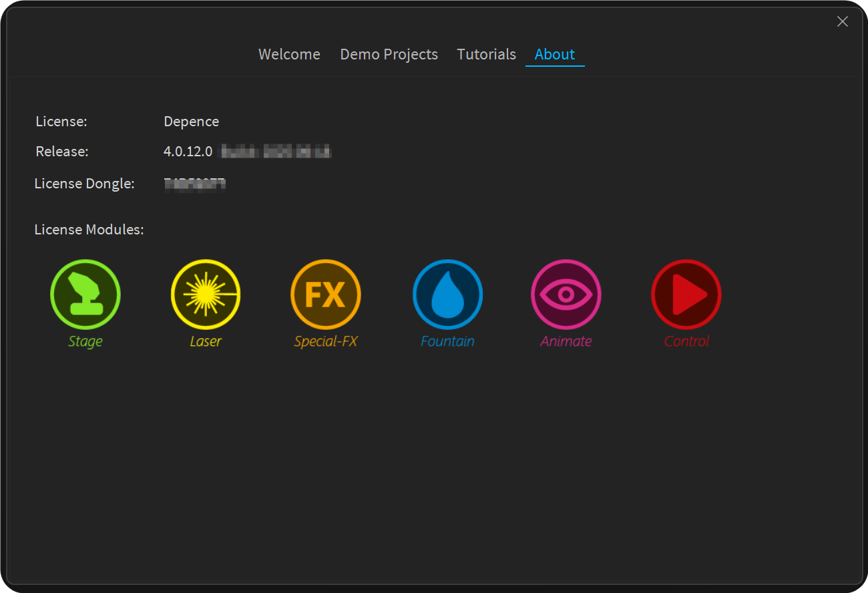Select the About tab
This screenshot has height=593, width=868.
pos(554,54)
